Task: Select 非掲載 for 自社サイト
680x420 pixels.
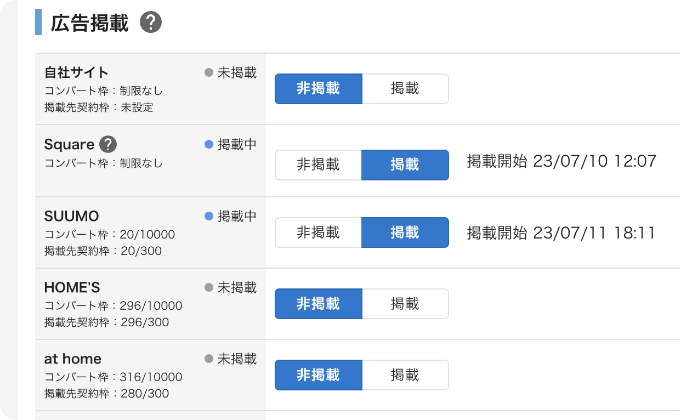Action: click(x=318, y=89)
